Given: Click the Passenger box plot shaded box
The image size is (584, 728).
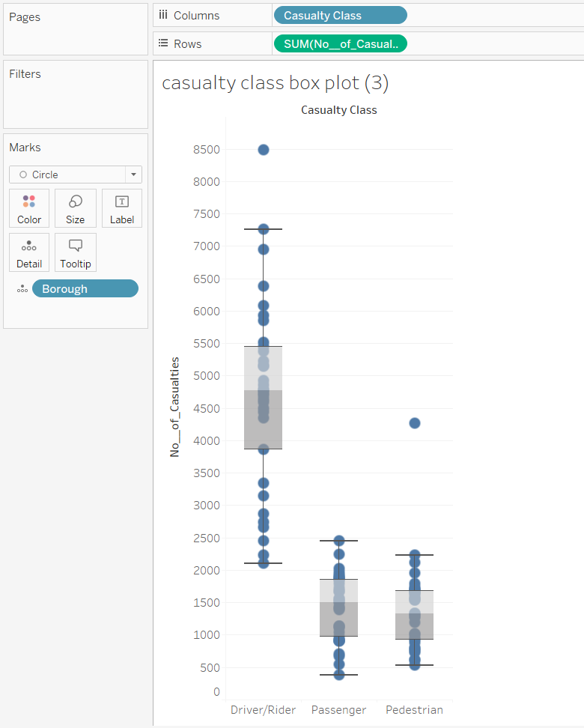Looking at the screenshot, I should click(x=339, y=607).
